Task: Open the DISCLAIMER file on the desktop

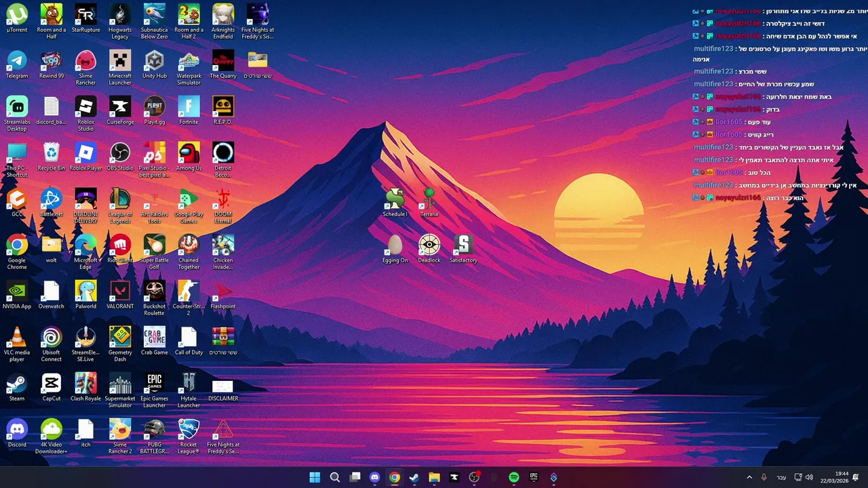Action: (223, 388)
